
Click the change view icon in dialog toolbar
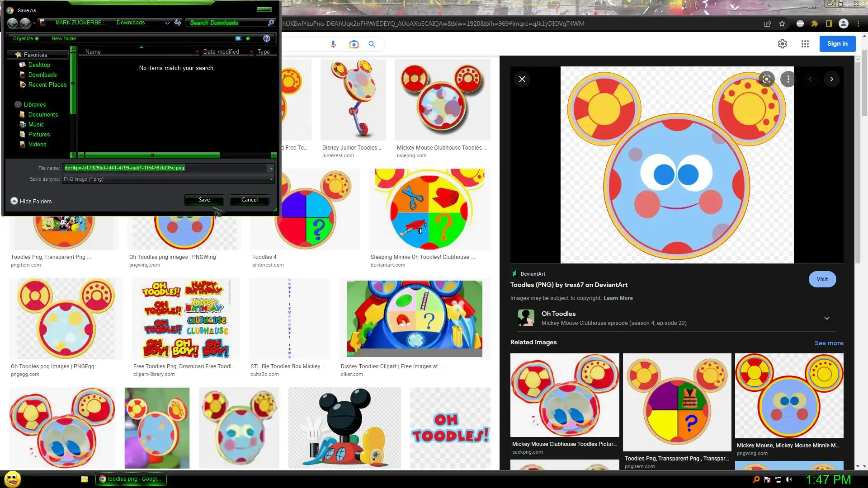tap(238, 38)
